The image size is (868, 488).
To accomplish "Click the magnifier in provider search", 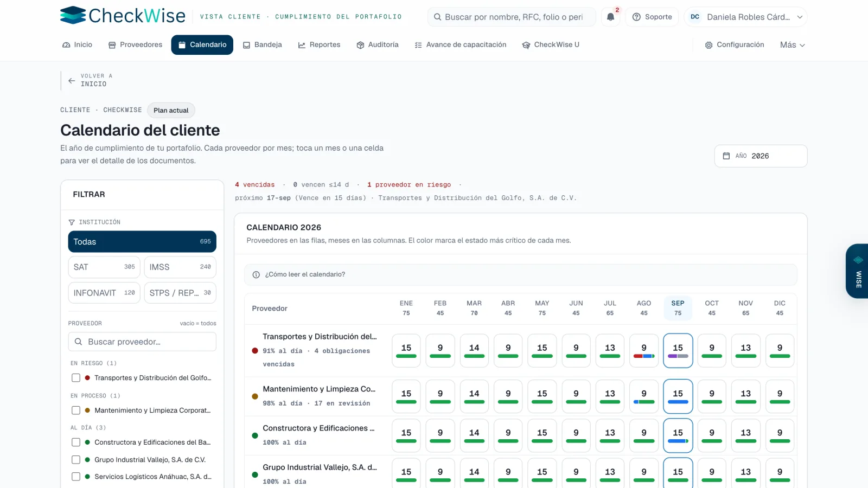I will click(78, 342).
